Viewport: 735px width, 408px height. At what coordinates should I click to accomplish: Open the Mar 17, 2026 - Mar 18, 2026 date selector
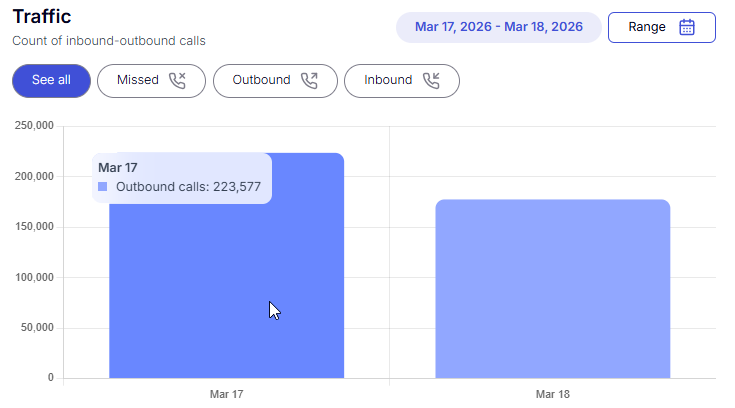[x=498, y=27]
